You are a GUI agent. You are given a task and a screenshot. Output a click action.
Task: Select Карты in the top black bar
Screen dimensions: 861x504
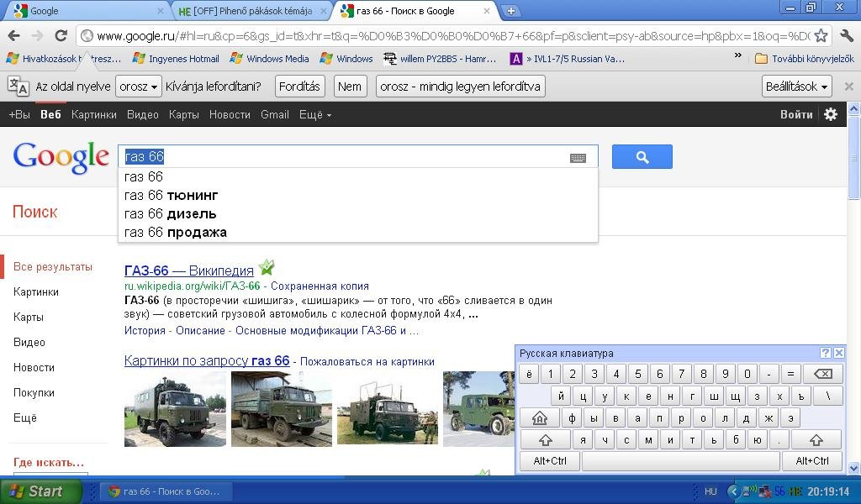(183, 114)
